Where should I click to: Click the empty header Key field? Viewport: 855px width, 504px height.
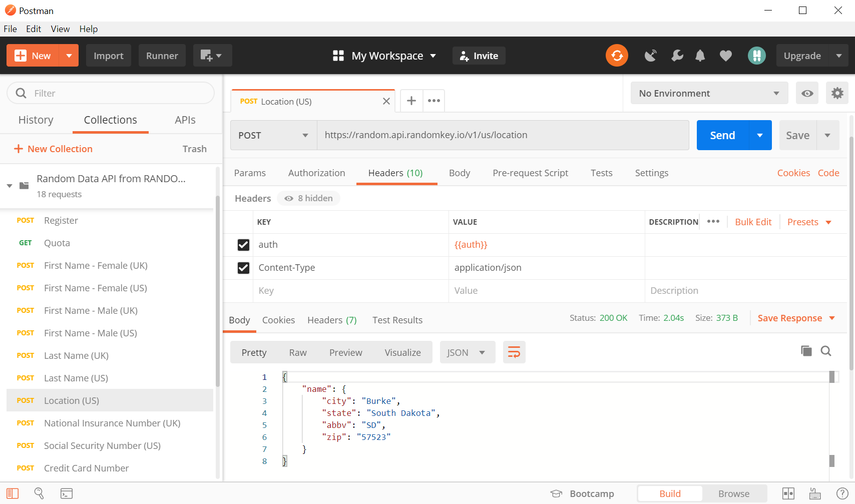click(x=351, y=290)
